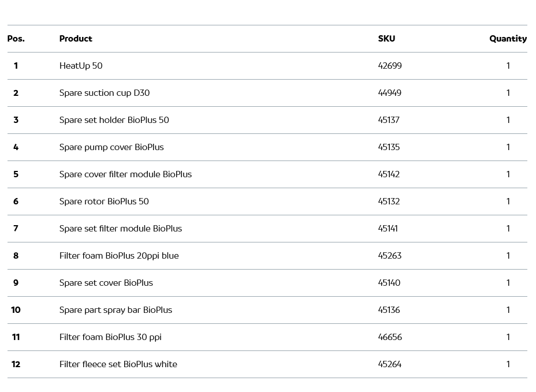This screenshot has height=392, width=536.
Task: Click Spare part spray bar BioPlus
Action: click(116, 310)
